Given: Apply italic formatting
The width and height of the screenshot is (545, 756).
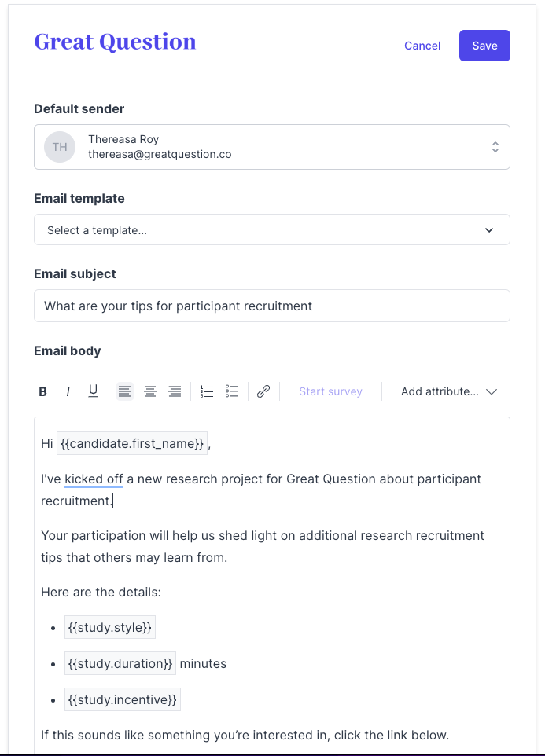Looking at the screenshot, I should click(x=68, y=391).
